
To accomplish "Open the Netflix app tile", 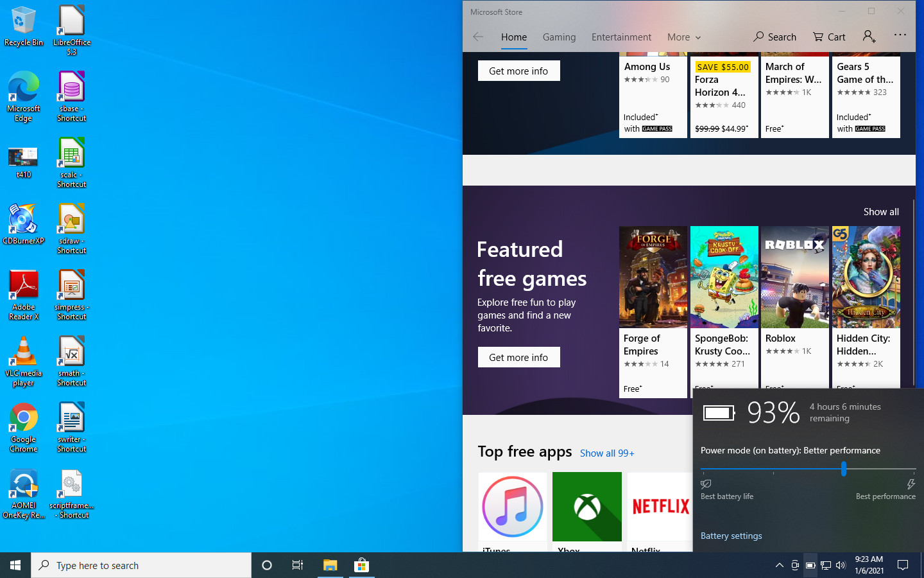I will coord(660,511).
